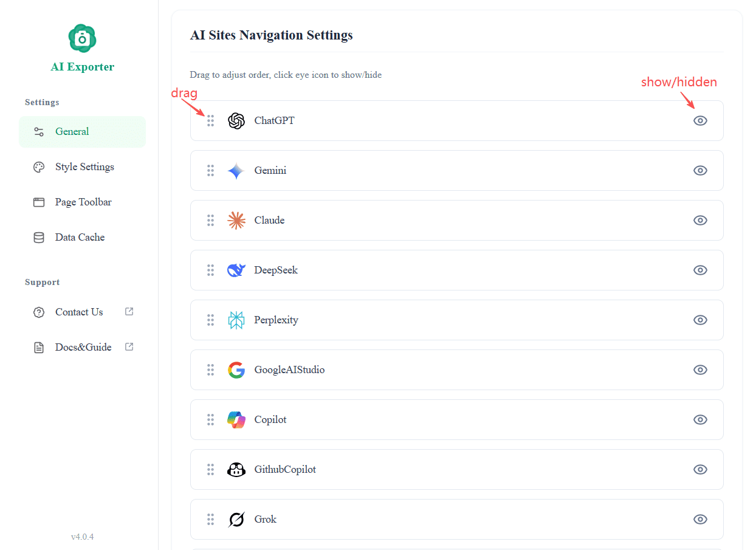This screenshot has height=550, width=756.
Task: Switch to Style Settings section
Action: point(84,167)
